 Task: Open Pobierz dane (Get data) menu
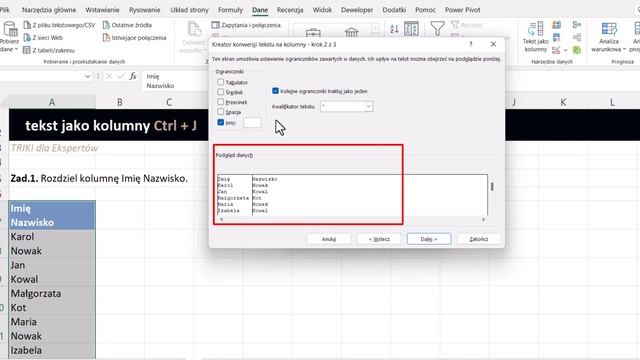pos(9,37)
